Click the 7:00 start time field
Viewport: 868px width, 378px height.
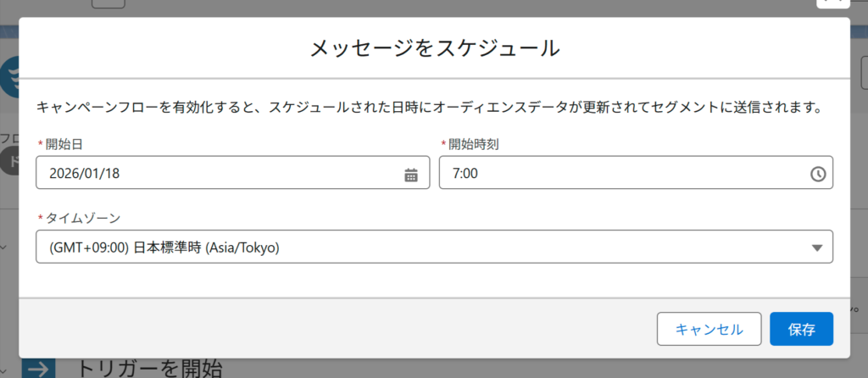click(x=636, y=173)
